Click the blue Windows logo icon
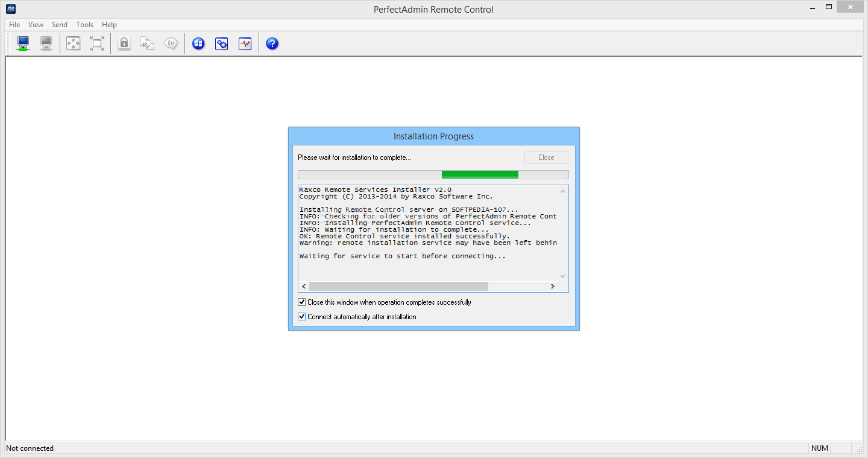 click(x=198, y=43)
